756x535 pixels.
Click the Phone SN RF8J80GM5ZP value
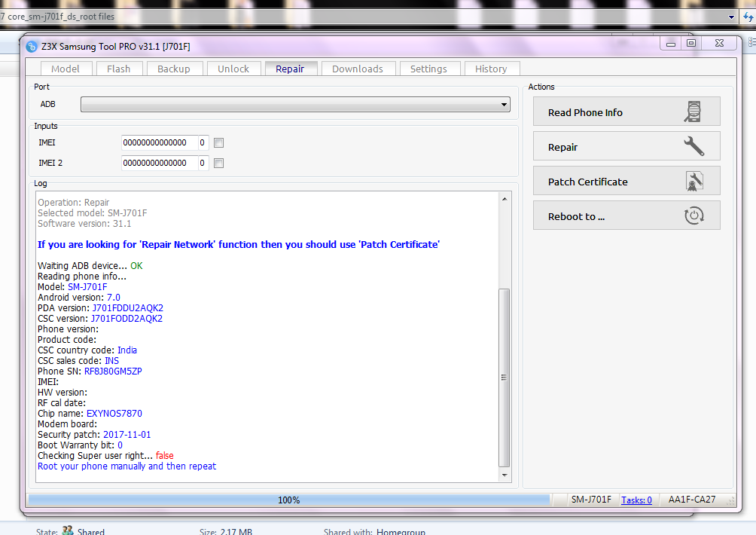pos(113,371)
